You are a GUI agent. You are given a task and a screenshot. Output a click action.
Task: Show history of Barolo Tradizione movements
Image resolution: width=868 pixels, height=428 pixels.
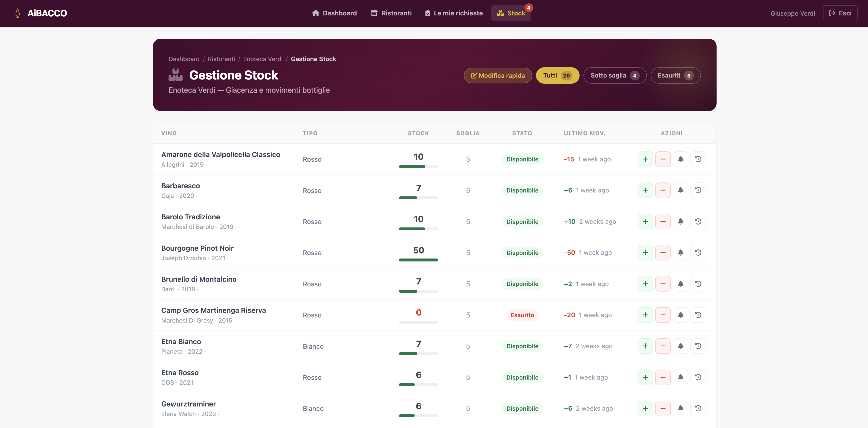698,222
